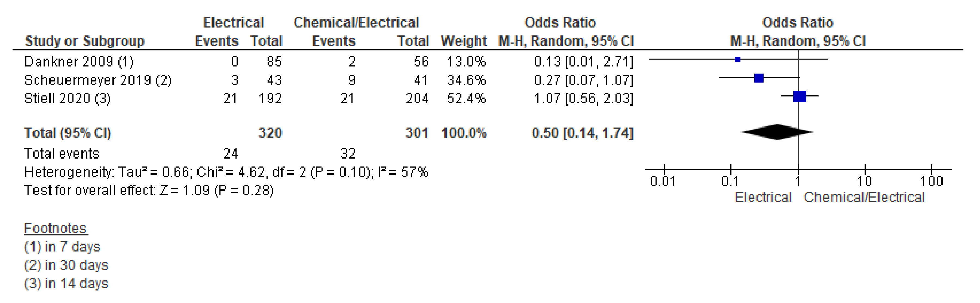Image resolution: width=980 pixels, height=303 pixels.
Task: Select the Stiell 2020 study label
Action: click(x=67, y=99)
